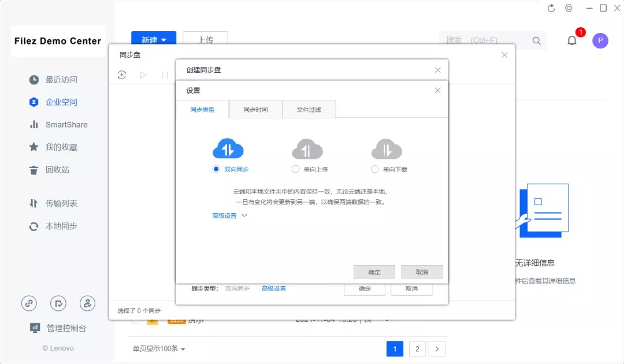Viewport: 624px width, 364px height.
Task: Switch to the 同步类型 tab
Action: point(202,109)
